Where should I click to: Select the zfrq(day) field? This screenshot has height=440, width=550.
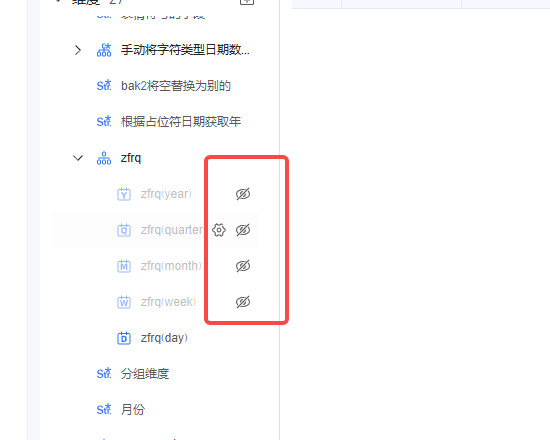click(164, 338)
